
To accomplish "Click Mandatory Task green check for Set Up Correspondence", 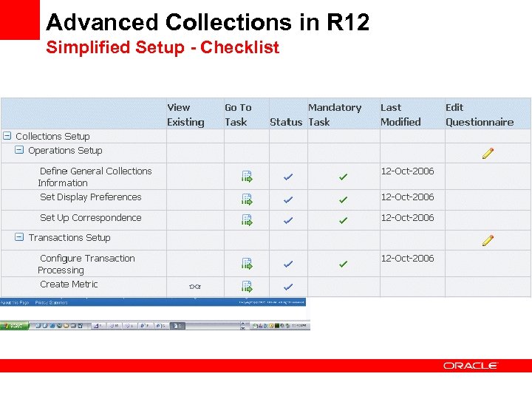I will point(343,220).
